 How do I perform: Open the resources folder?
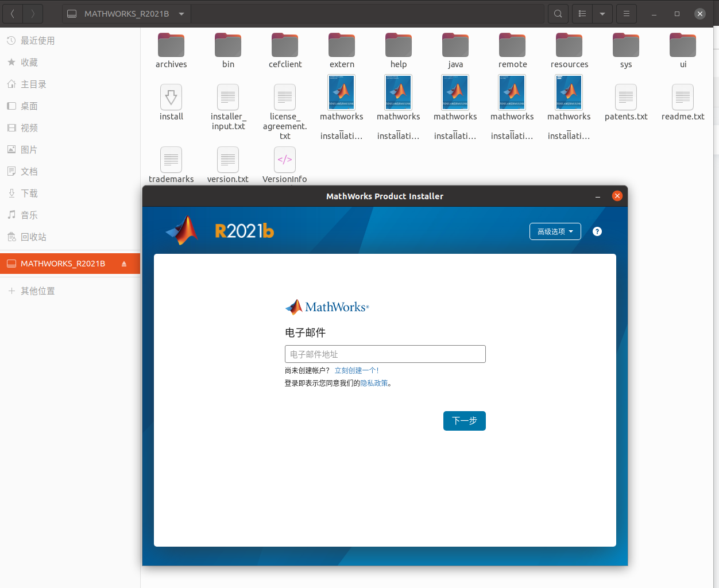[x=569, y=51]
